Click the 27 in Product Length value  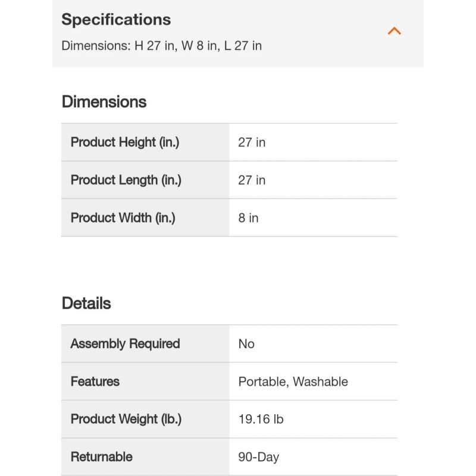252,180
